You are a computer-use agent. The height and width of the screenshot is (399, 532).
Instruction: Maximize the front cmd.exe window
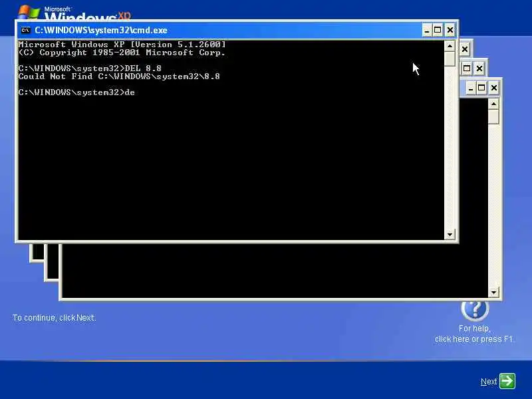(x=438, y=30)
